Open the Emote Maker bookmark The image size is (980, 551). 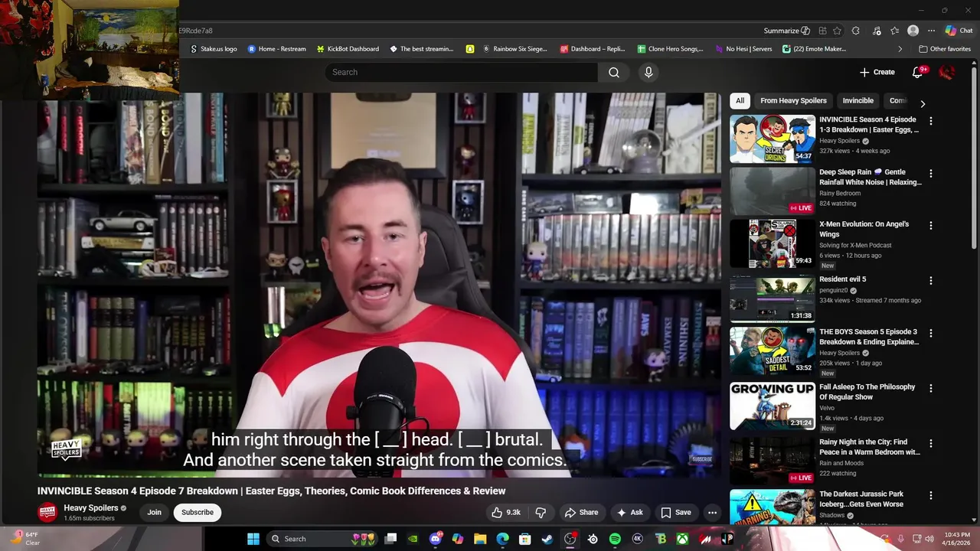click(x=814, y=49)
